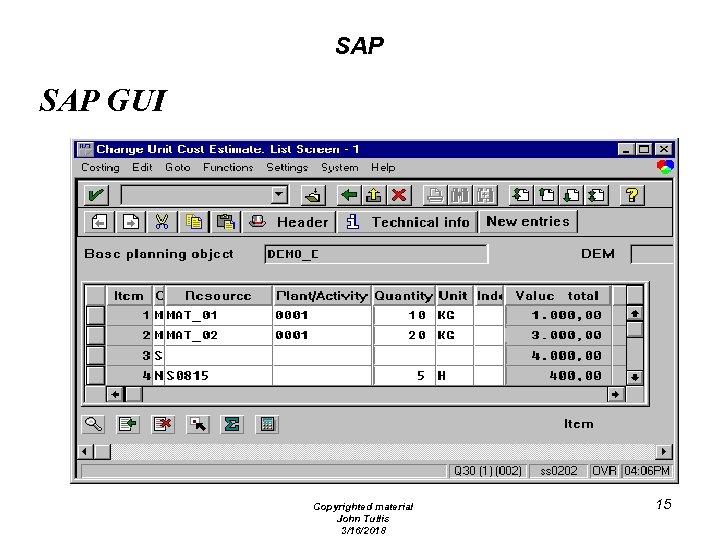
Task: Go to Previous page icon
Action: coord(546,195)
